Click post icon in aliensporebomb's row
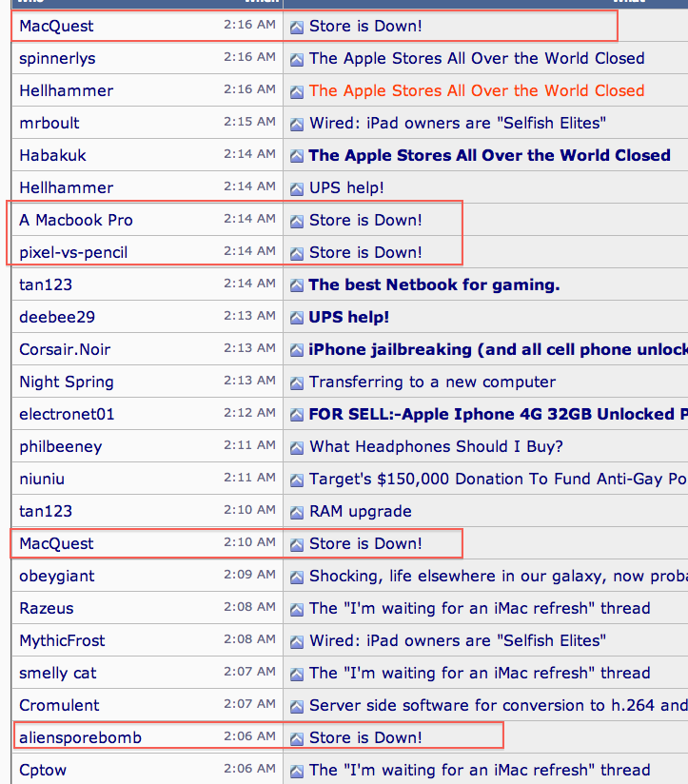This screenshot has height=784, width=688. (297, 739)
